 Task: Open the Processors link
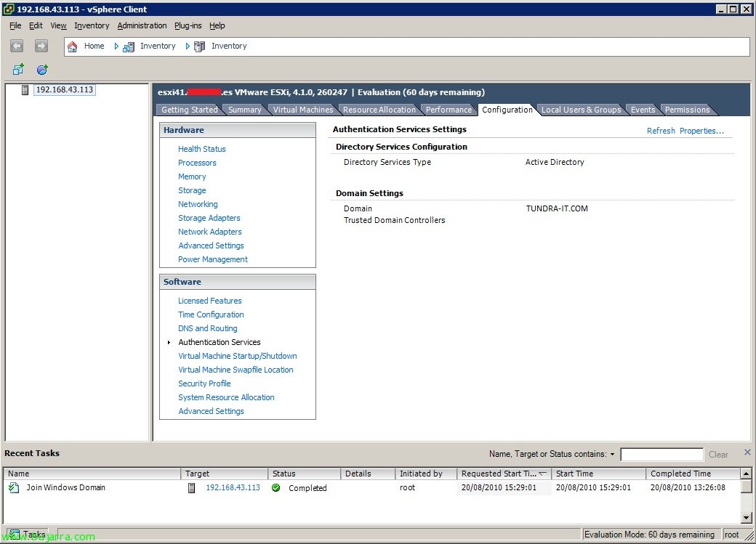click(x=197, y=163)
